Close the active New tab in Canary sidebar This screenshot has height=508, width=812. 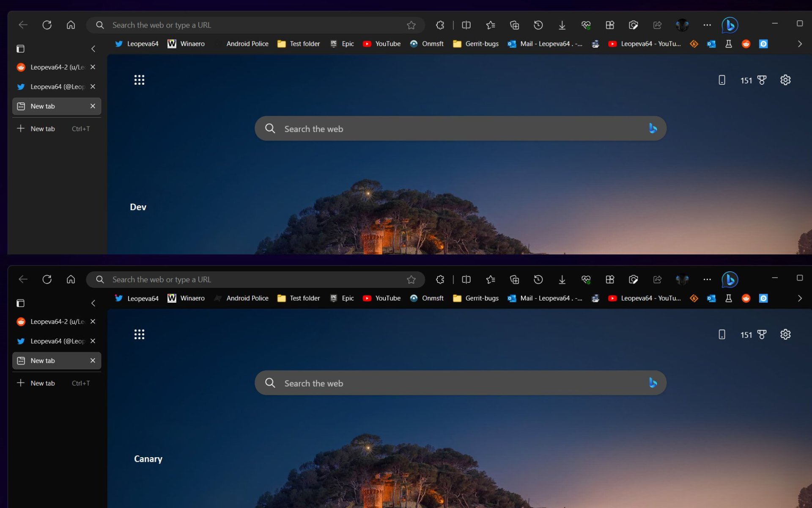point(93,360)
